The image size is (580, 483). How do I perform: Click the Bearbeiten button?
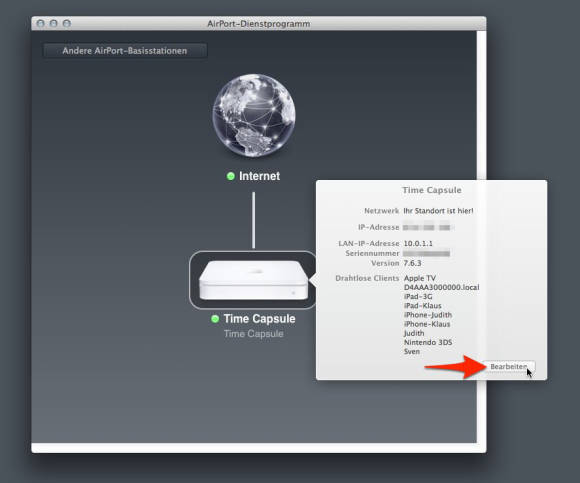click(x=509, y=367)
